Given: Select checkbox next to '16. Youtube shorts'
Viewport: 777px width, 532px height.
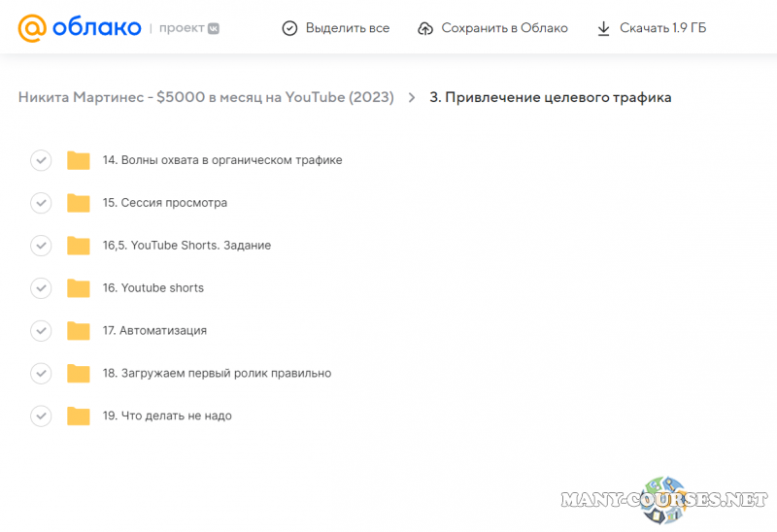Looking at the screenshot, I should click(x=41, y=288).
